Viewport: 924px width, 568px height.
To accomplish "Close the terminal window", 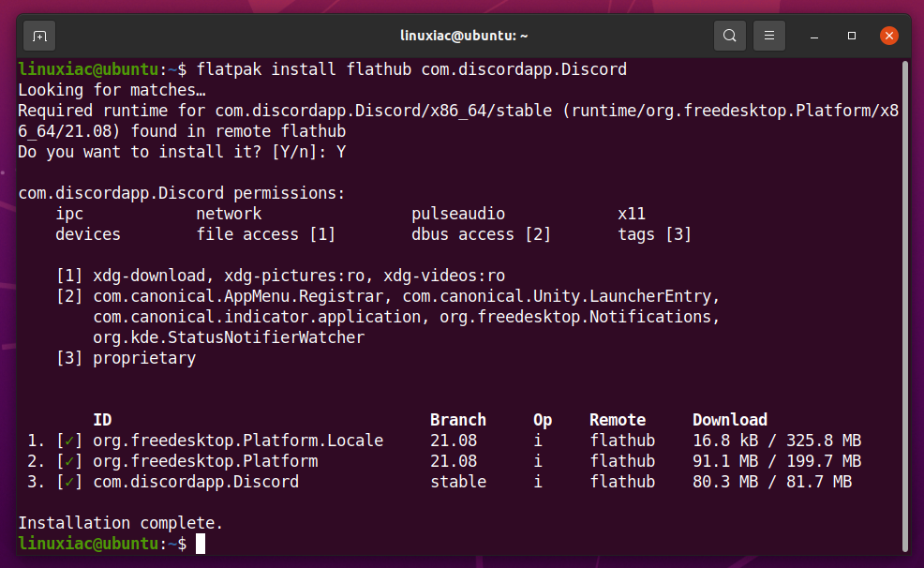I will click(888, 36).
